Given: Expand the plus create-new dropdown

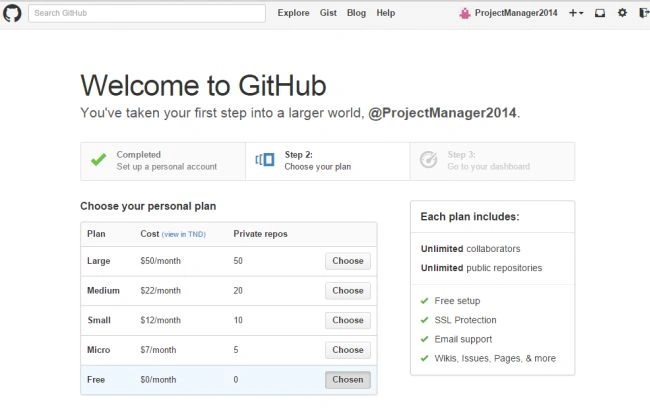Looking at the screenshot, I should click(576, 13).
